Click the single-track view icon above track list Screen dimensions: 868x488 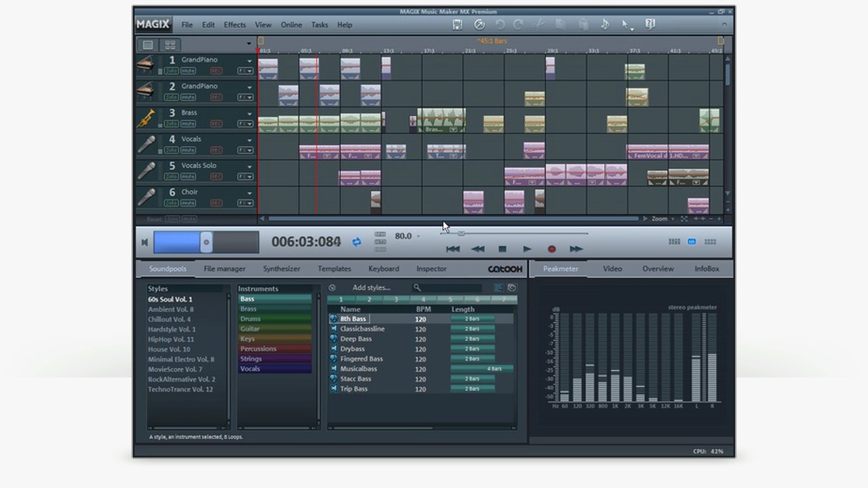(x=147, y=45)
